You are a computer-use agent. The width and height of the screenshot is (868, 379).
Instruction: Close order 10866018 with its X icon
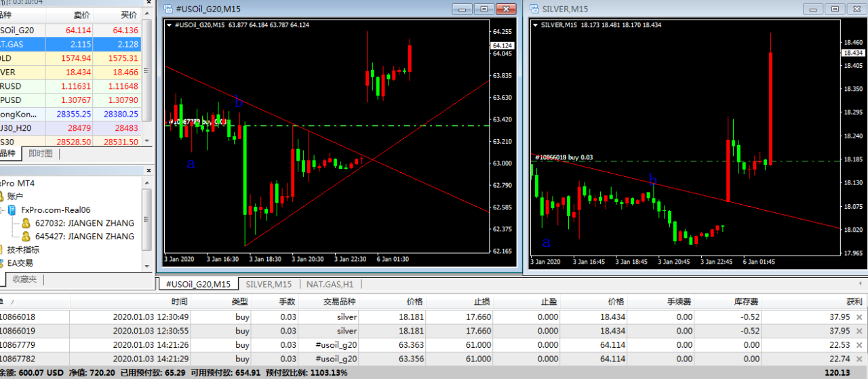point(860,317)
